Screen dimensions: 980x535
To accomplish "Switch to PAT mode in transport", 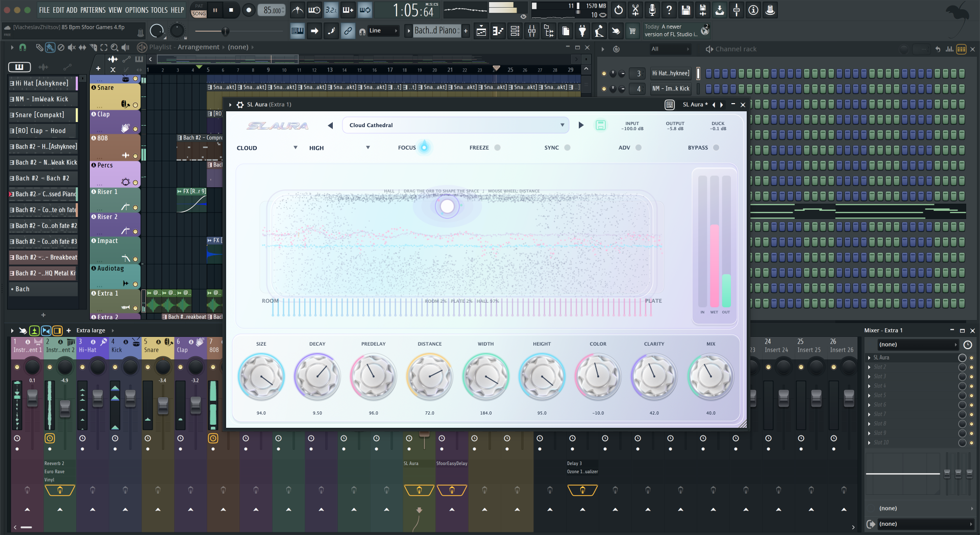I will [x=199, y=6].
